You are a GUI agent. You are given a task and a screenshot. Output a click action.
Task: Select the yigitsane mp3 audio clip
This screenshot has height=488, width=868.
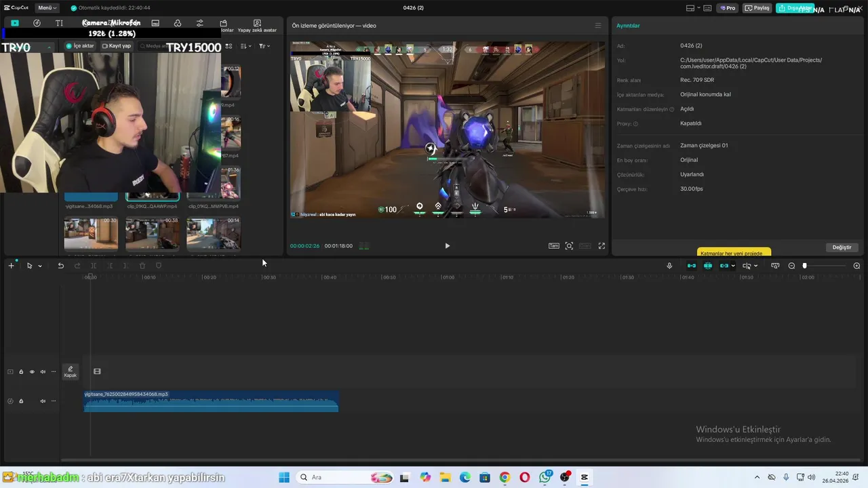[x=211, y=401]
